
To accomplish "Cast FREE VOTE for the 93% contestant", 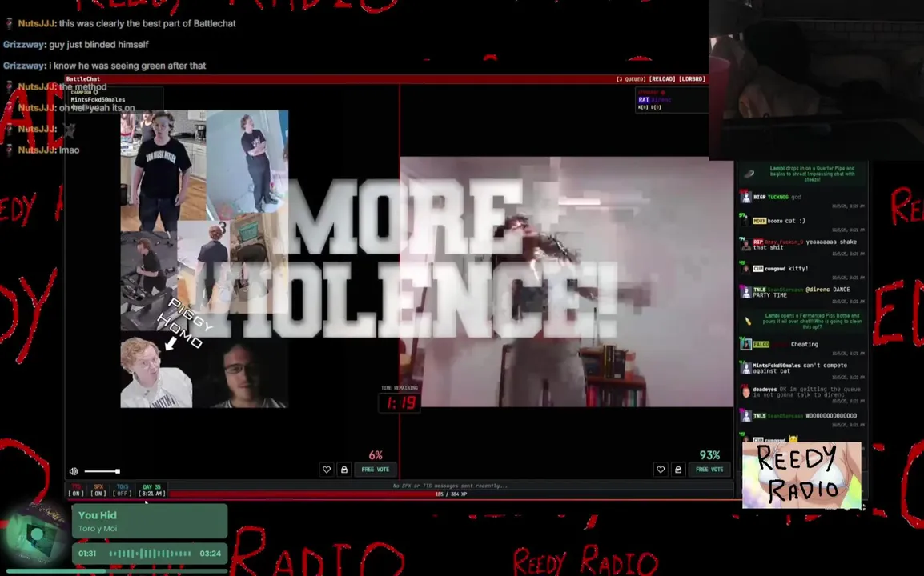I will pos(709,470).
